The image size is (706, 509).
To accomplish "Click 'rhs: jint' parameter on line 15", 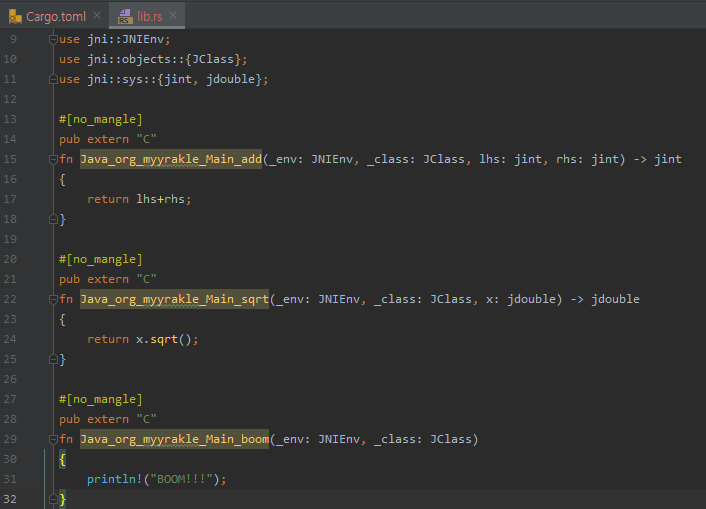I will click(587, 159).
